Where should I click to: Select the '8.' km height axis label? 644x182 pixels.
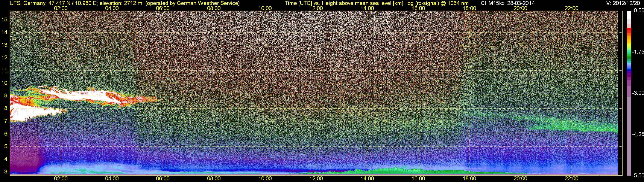tap(6, 109)
